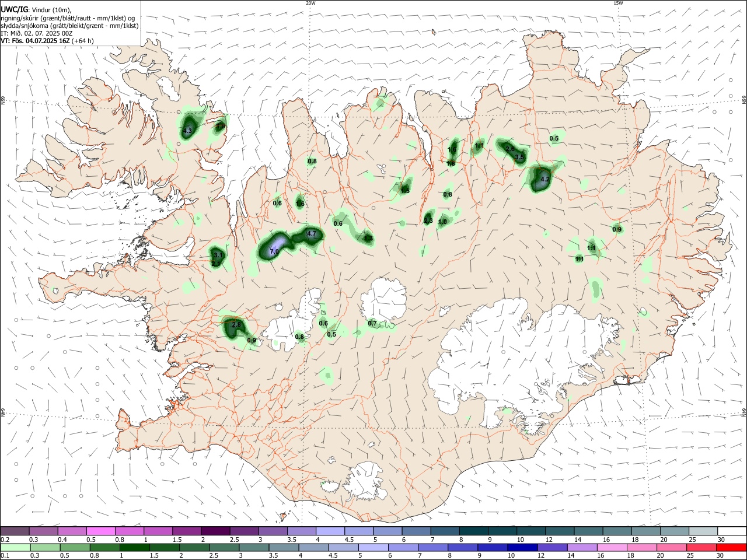Click the 'slydda/snjókoma (grátt/bleikt/grænt - mm/1klst)' line
Screen dimensions: 747x560
tap(69, 26)
